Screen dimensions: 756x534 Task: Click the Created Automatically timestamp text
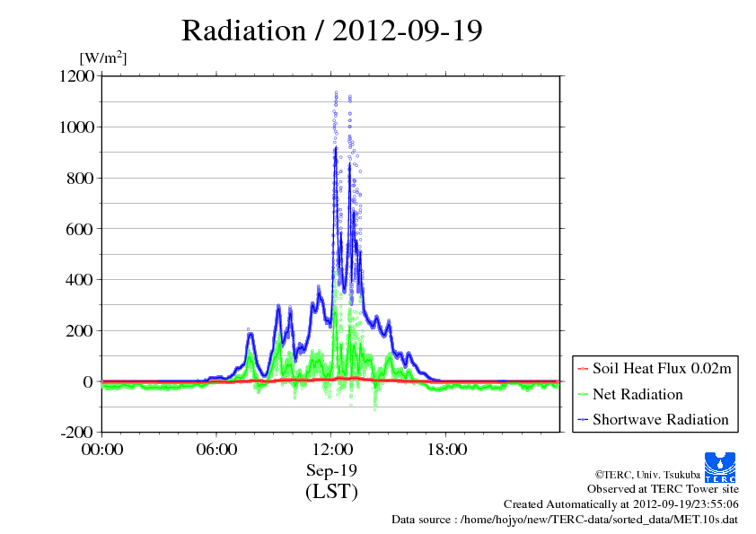pyautogui.click(x=621, y=504)
